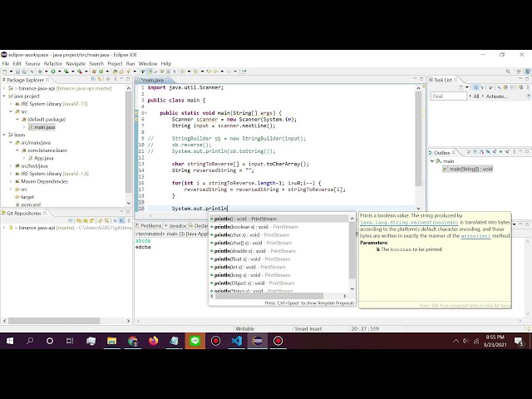Click Create New Git Repository icon

coord(91,220)
